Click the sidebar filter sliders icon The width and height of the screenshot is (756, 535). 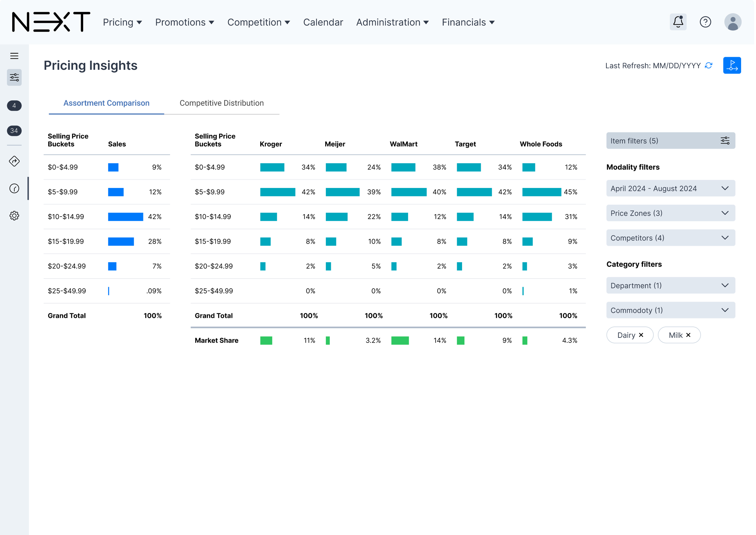coord(14,77)
